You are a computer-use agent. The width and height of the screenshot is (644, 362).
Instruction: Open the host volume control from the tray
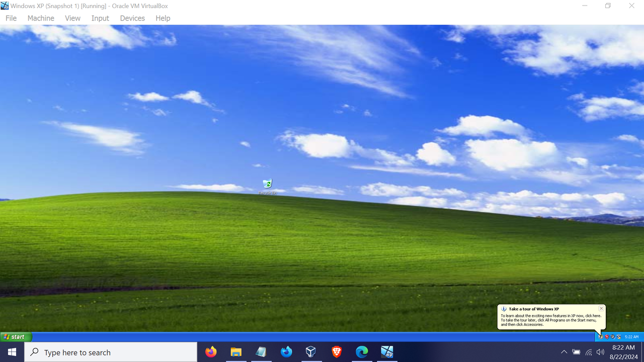click(x=600, y=352)
